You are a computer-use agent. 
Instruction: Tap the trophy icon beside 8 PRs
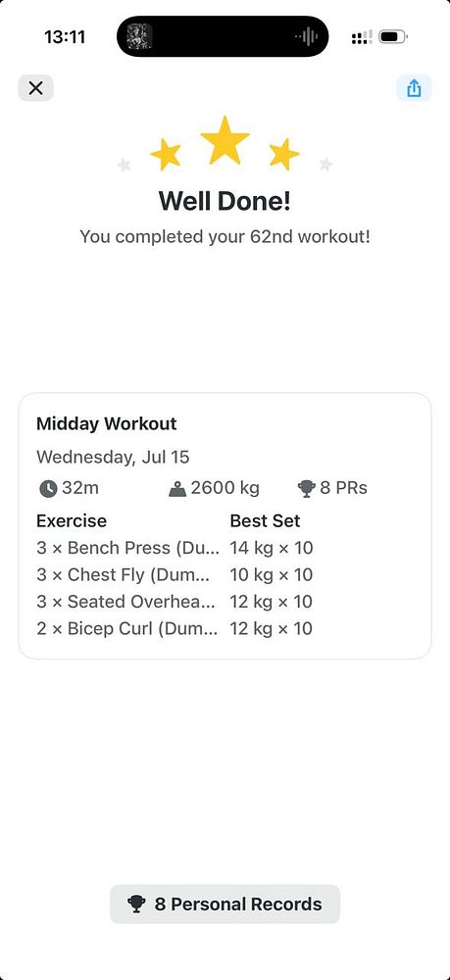coord(306,489)
